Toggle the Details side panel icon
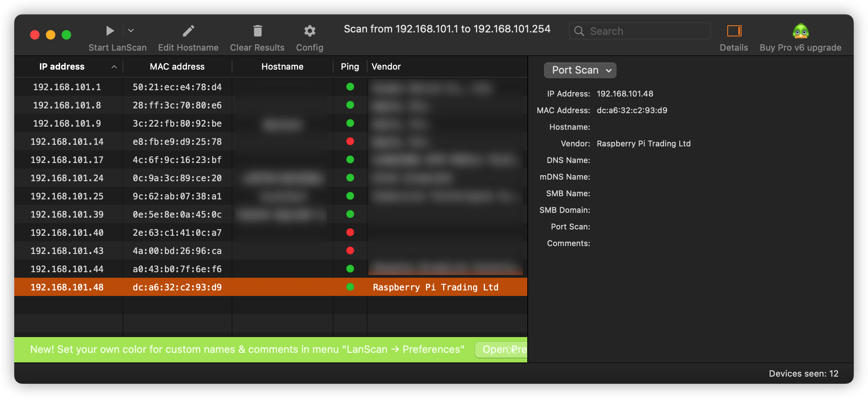868x398 pixels. pyautogui.click(x=734, y=31)
